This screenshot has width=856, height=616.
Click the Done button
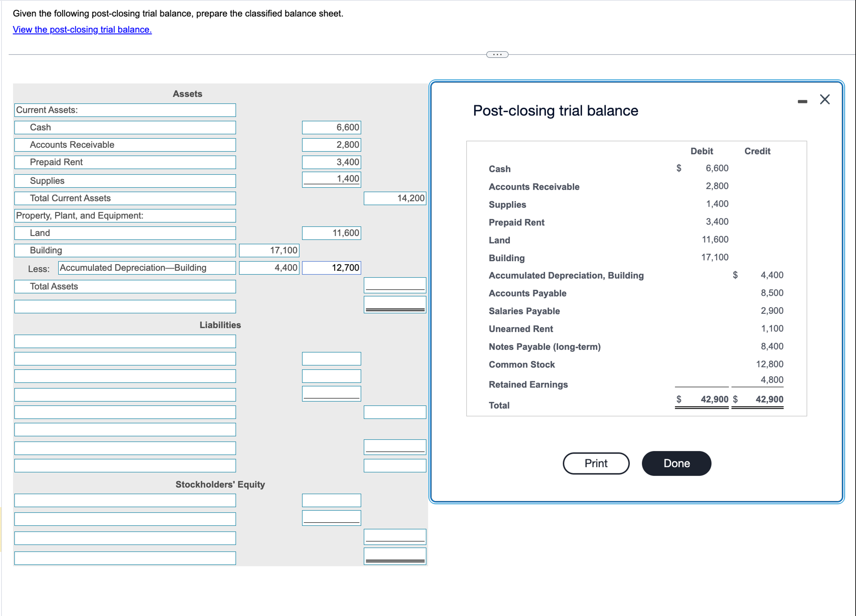click(x=676, y=463)
